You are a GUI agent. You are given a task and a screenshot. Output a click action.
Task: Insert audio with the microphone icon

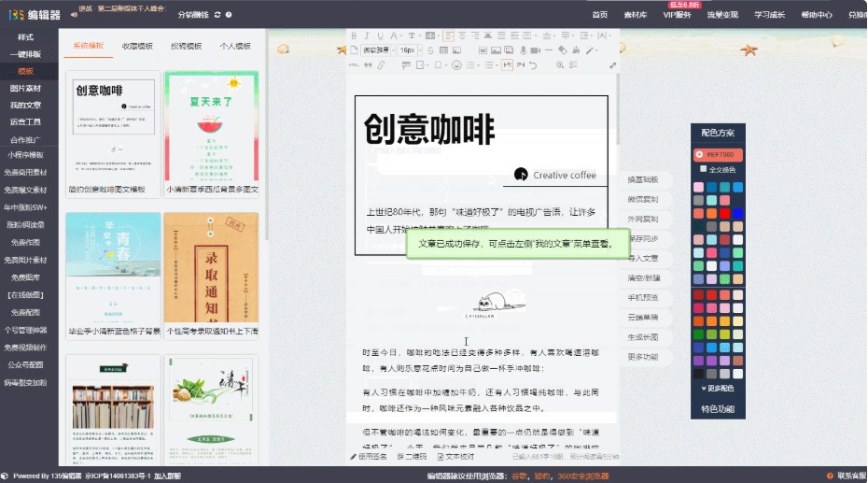(523, 50)
